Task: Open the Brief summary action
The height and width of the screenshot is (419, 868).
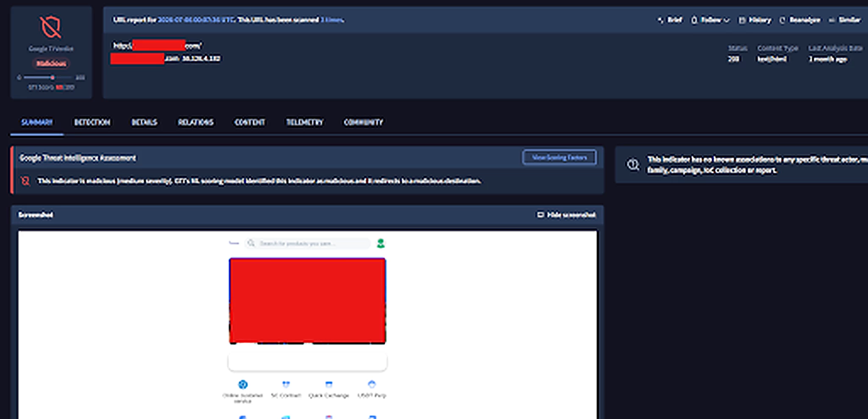Action: click(670, 20)
